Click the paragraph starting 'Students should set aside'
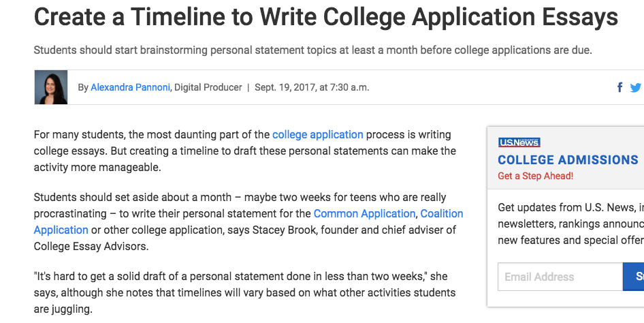 coord(248,222)
